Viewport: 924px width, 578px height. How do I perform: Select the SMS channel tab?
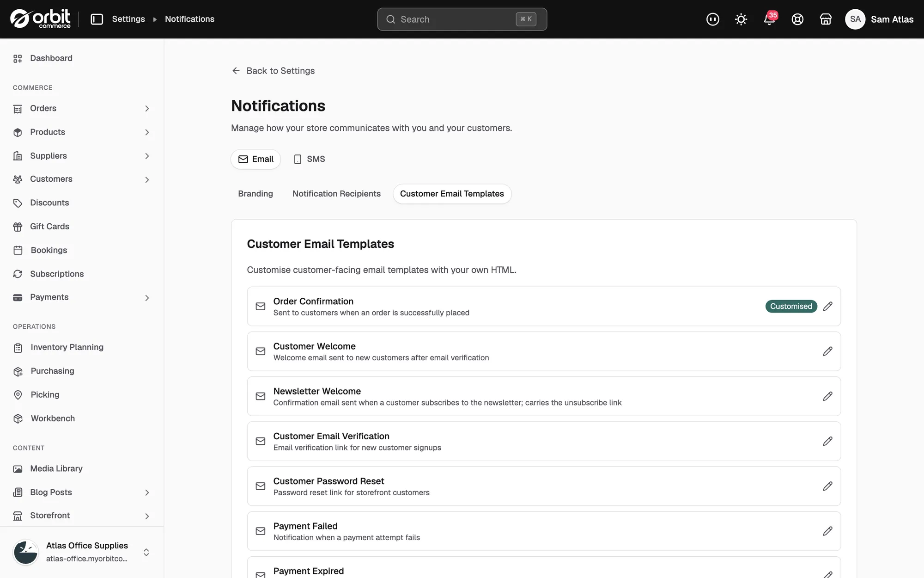310,159
